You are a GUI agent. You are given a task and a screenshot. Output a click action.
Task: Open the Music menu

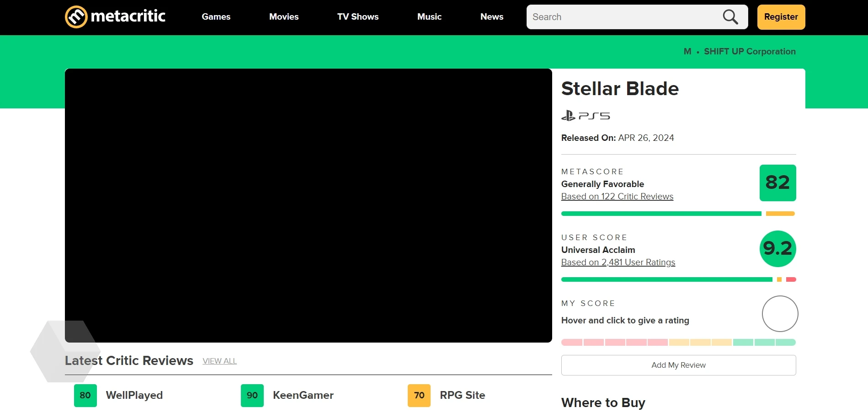[429, 17]
